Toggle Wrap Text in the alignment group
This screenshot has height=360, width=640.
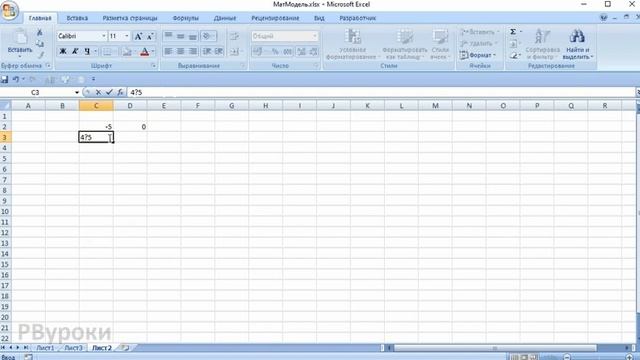click(x=234, y=36)
